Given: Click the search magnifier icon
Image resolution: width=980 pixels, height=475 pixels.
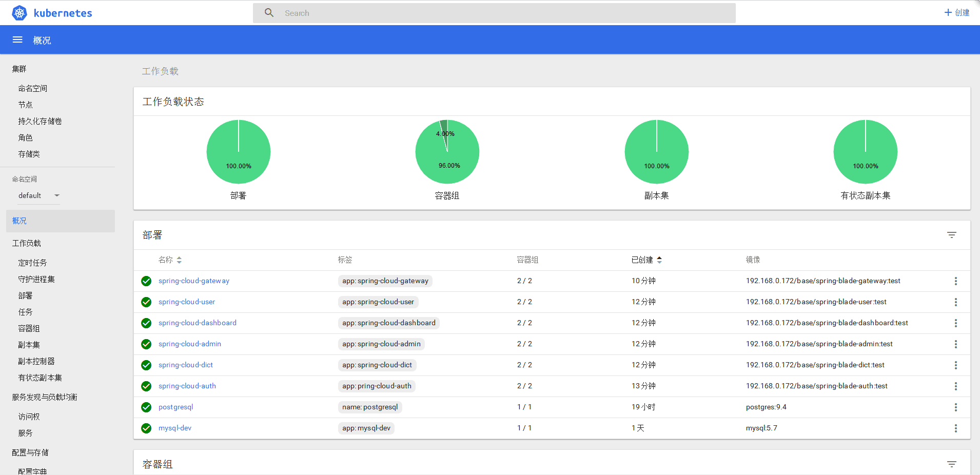Looking at the screenshot, I should (x=269, y=13).
